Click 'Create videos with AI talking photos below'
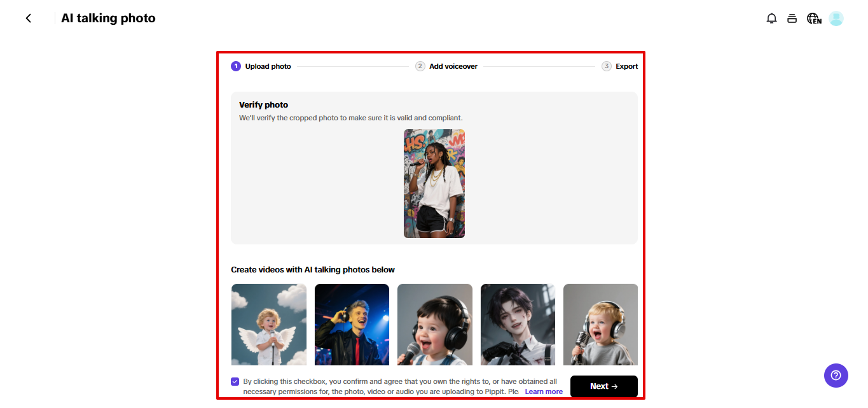The height and width of the screenshot is (408, 868). pos(313,270)
